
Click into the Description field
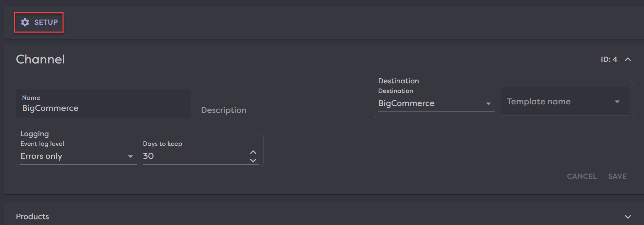[282, 110]
